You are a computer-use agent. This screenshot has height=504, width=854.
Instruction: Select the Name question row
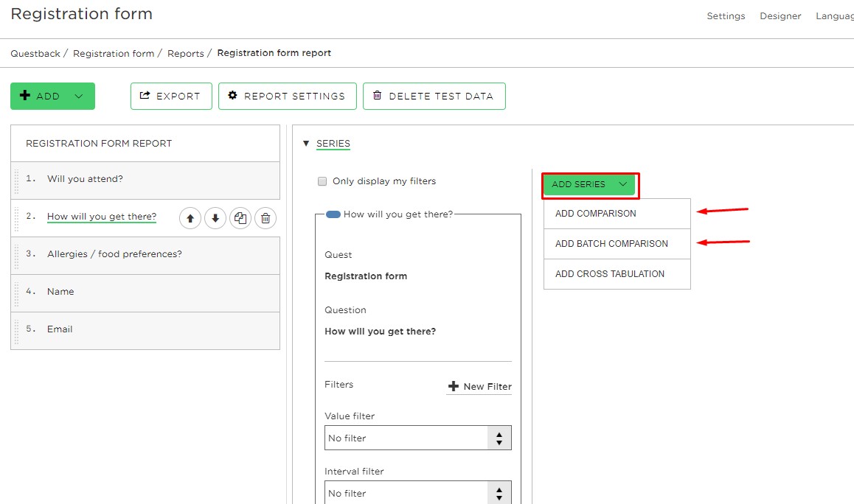[x=145, y=293]
